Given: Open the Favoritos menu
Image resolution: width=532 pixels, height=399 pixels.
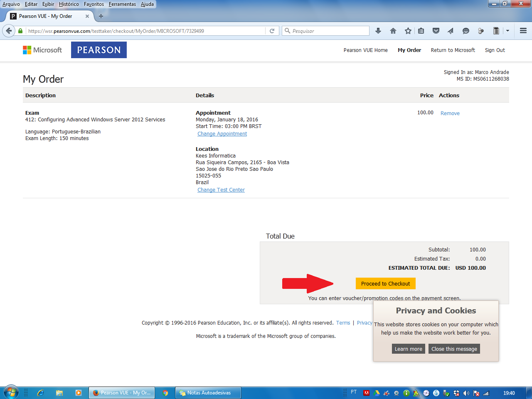Looking at the screenshot, I should point(94,4).
